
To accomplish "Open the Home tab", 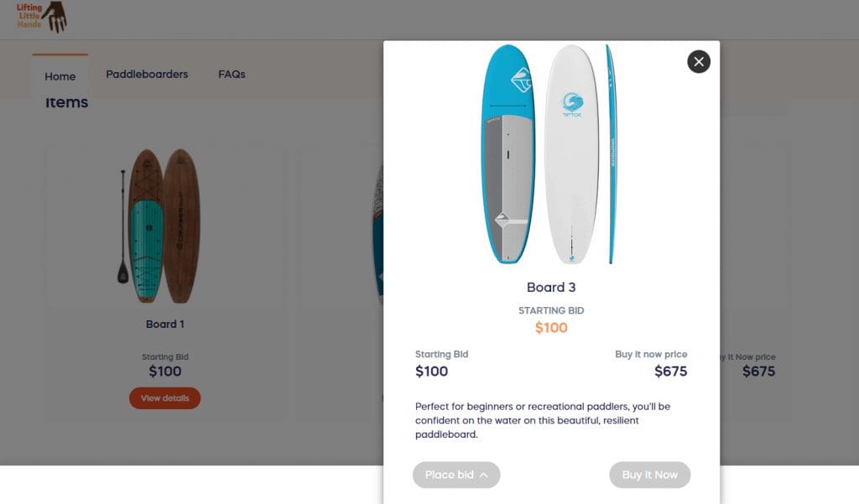I will tap(60, 76).
